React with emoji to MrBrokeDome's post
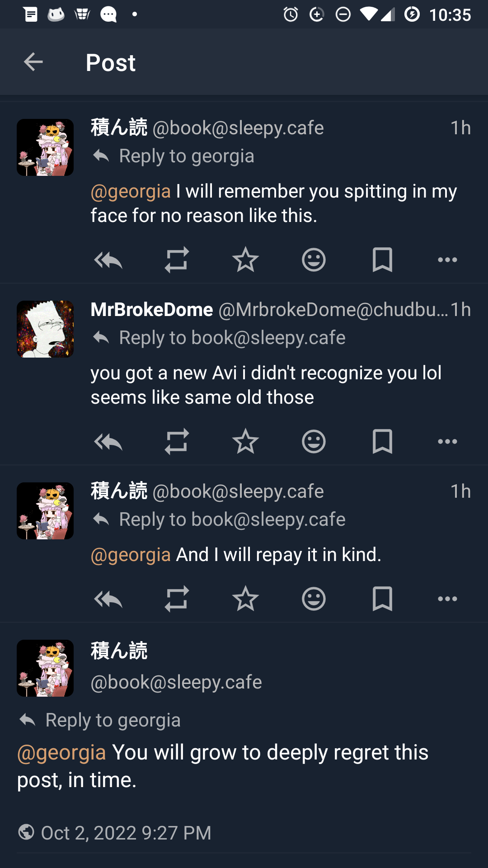 coord(314,442)
